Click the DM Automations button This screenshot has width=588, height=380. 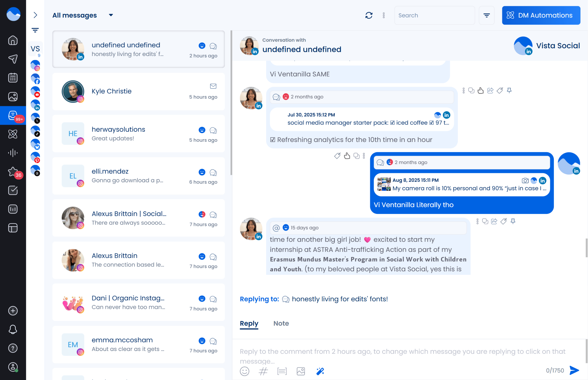click(541, 15)
